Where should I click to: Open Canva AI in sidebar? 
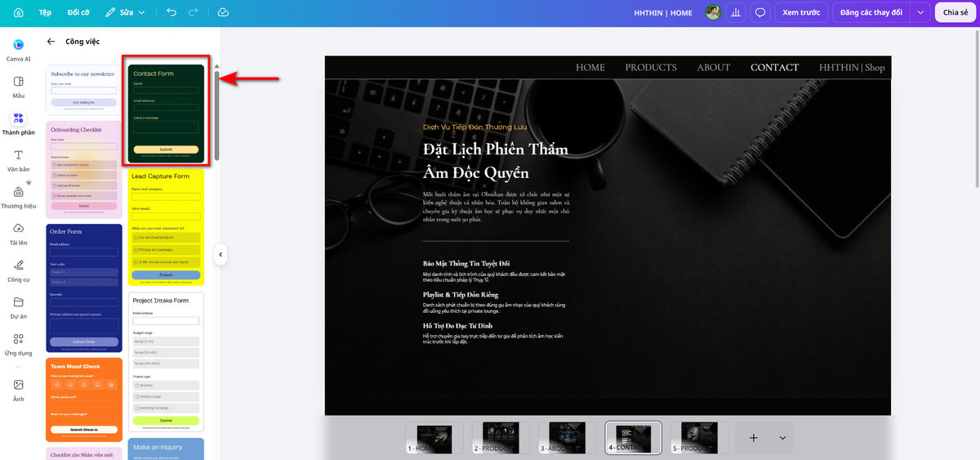click(x=18, y=50)
